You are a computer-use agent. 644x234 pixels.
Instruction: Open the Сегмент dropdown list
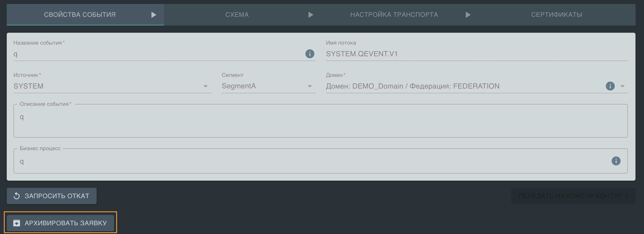click(309, 86)
